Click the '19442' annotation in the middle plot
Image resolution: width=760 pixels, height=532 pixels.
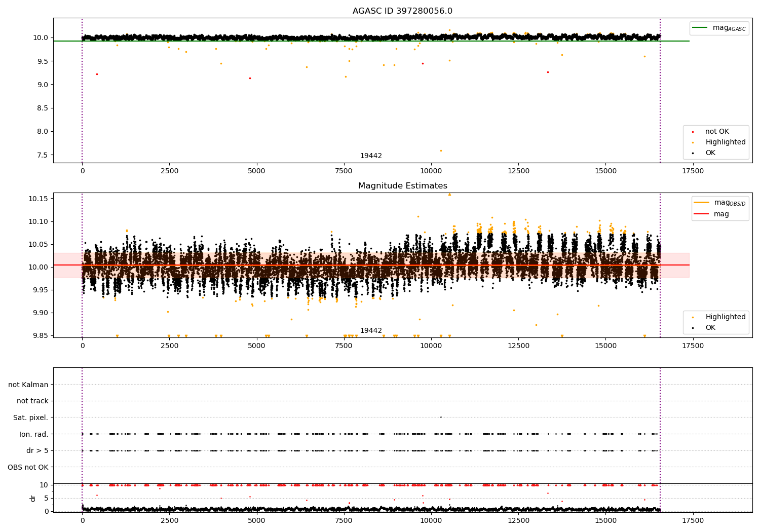[371, 331]
